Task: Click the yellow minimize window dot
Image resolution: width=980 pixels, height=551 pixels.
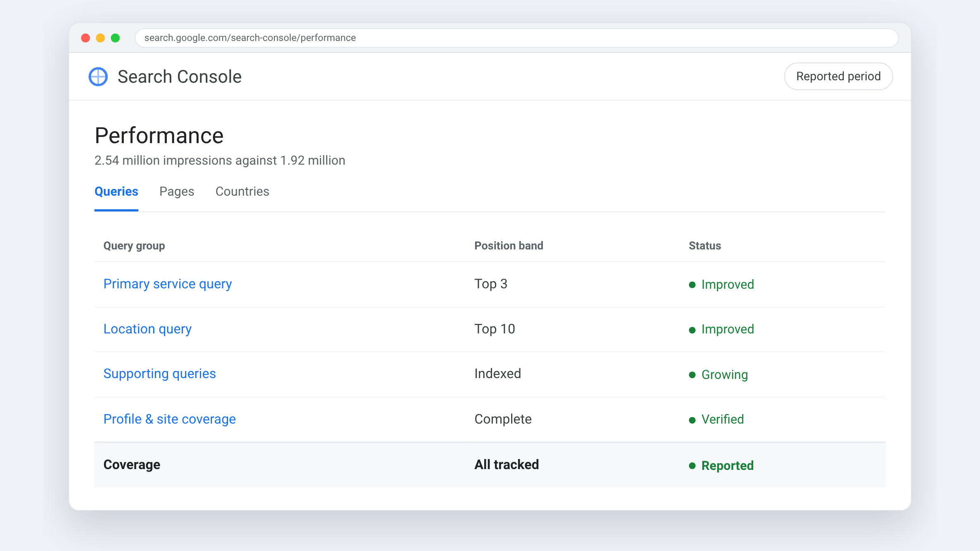Action: tap(101, 38)
